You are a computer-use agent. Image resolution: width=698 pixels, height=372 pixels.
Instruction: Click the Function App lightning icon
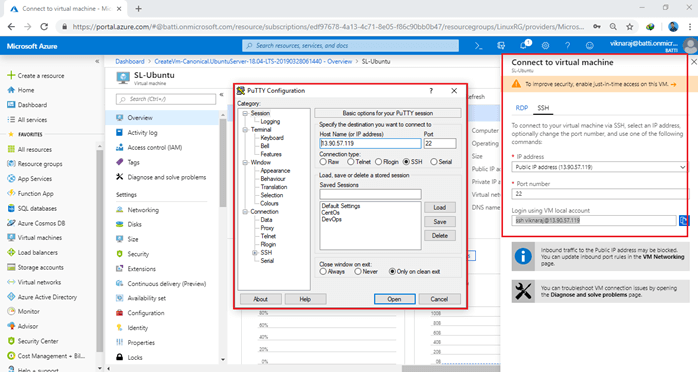(x=11, y=193)
